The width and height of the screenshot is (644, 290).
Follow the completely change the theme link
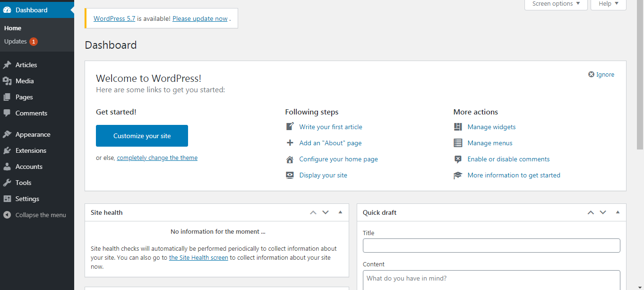[157, 158]
